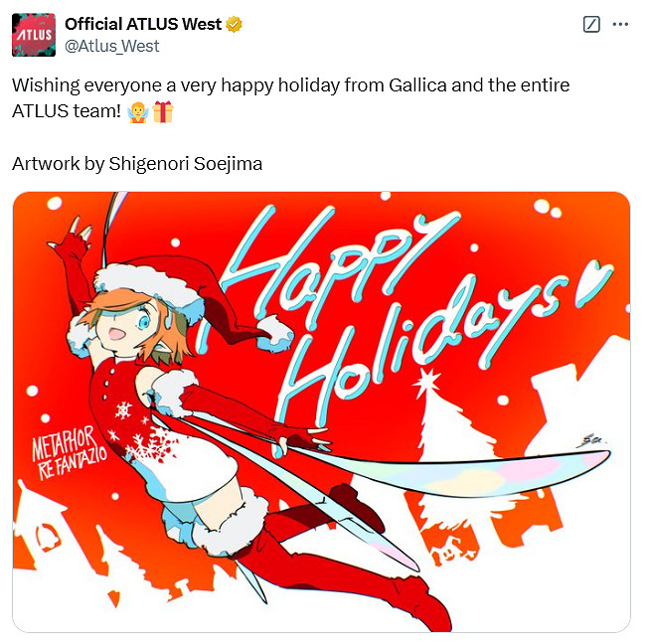Click the star atop the tree
648x644 pixels.
(x=426, y=382)
